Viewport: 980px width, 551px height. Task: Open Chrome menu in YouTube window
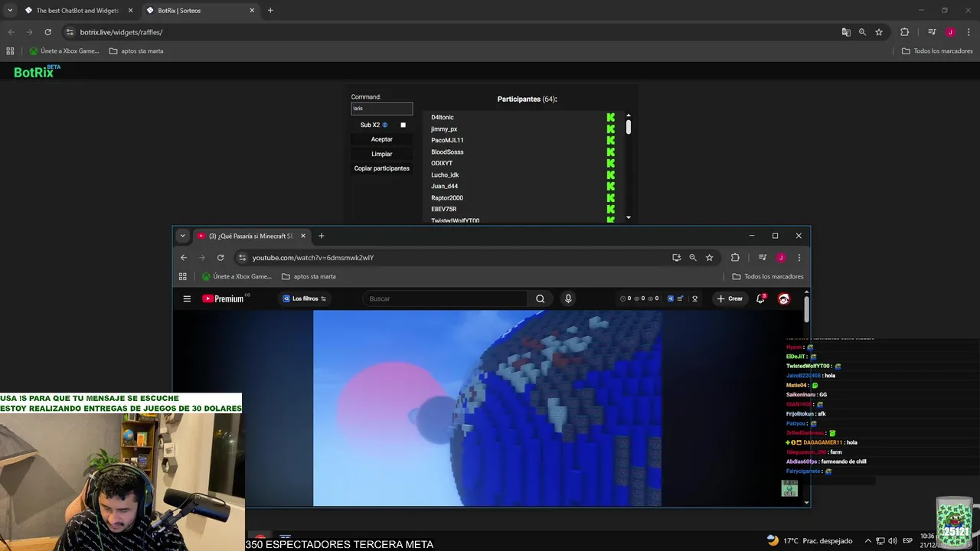pyautogui.click(x=799, y=258)
